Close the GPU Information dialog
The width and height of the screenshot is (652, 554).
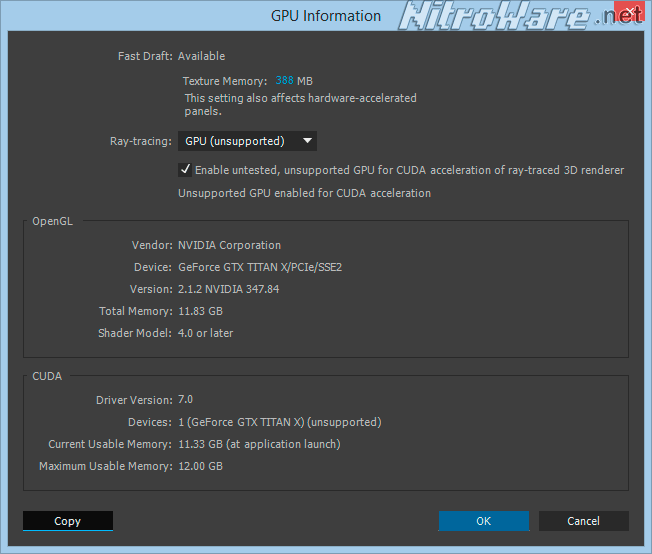(630, 12)
